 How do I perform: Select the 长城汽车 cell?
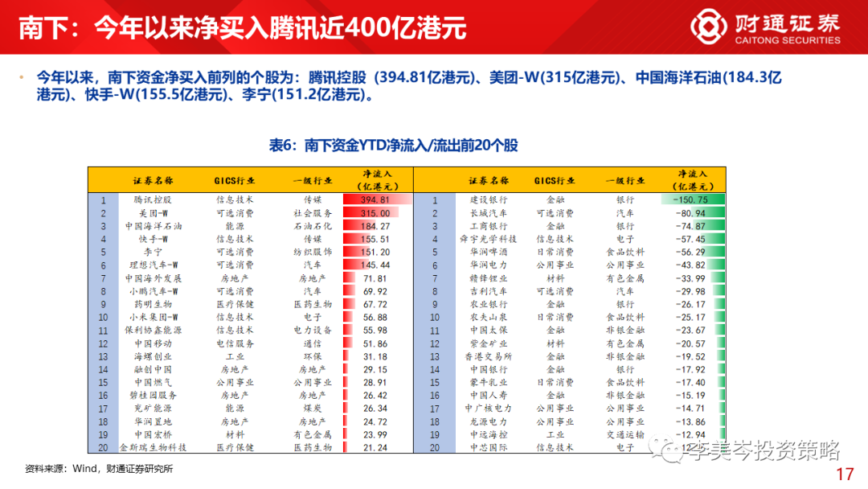[489, 212]
